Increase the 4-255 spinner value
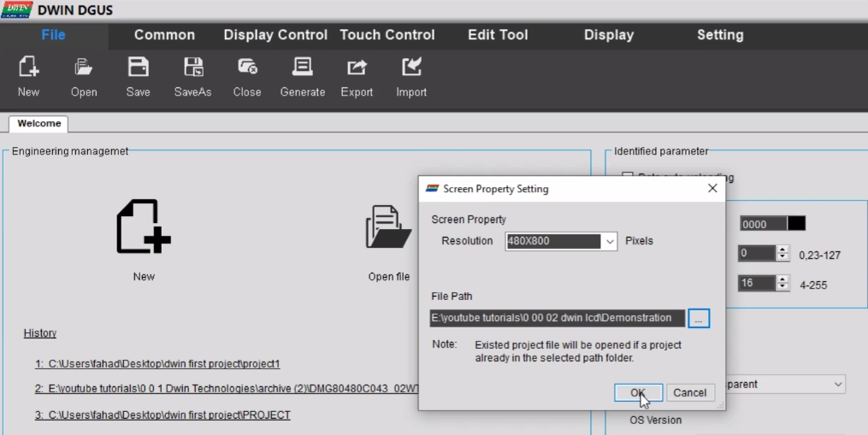Viewport: 868px width, 435px height. point(782,279)
